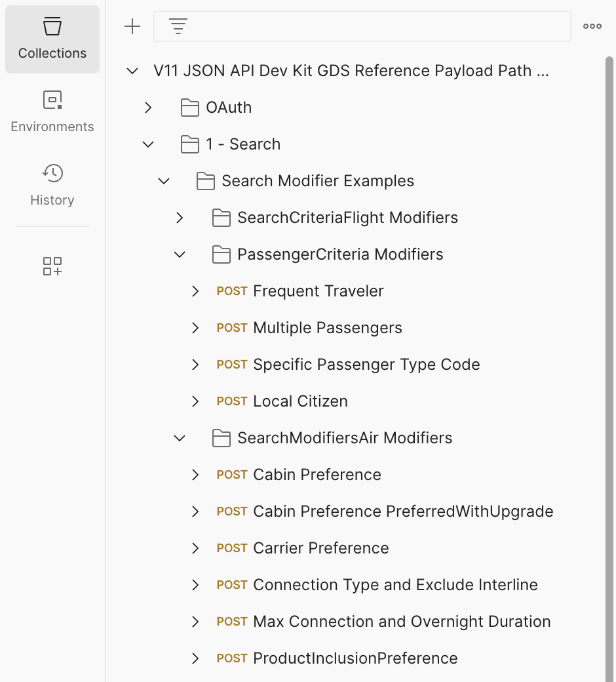The width and height of the screenshot is (616, 682).
Task: Click the filter icon in search bar
Action: click(178, 26)
